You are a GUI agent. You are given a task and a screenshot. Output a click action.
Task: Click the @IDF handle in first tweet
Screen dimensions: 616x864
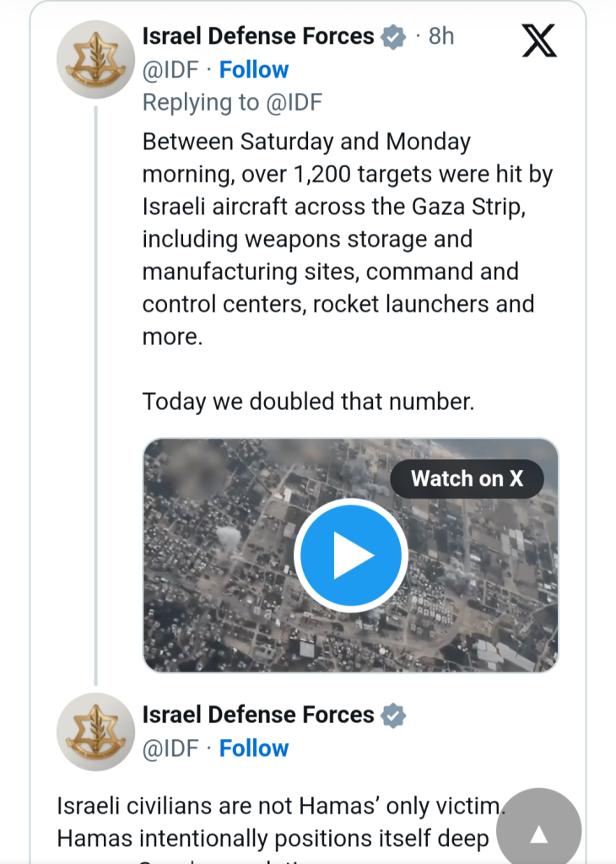[170, 70]
